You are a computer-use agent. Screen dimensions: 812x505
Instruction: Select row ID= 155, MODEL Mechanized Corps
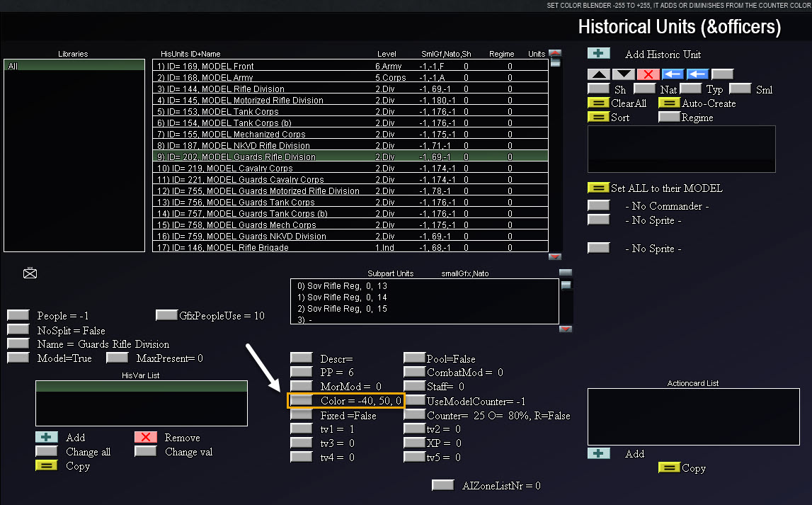pyautogui.click(x=350, y=134)
